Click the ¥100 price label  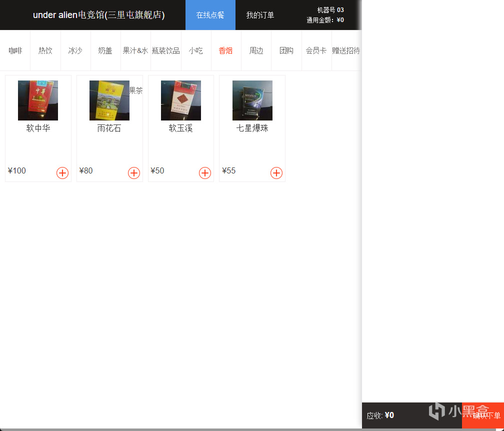pos(16,170)
